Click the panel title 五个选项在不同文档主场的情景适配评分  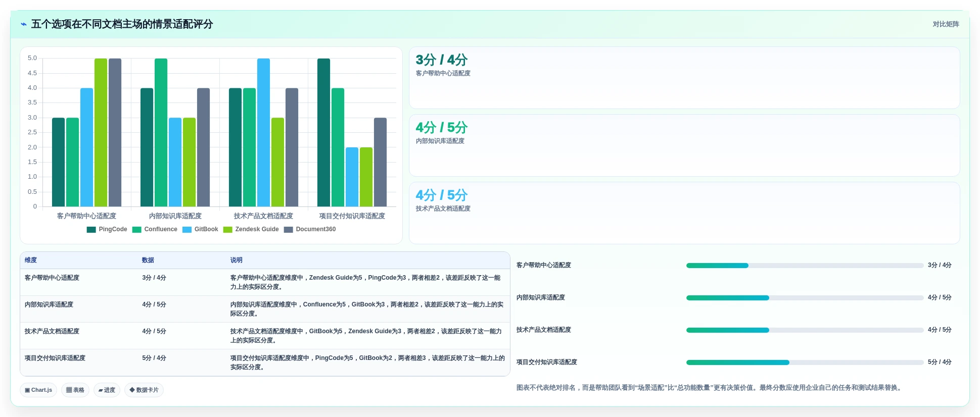[x=122, y=24]
